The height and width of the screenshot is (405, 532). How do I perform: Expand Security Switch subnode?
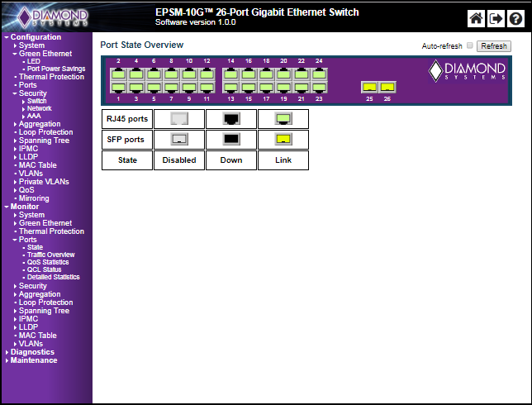23,101
